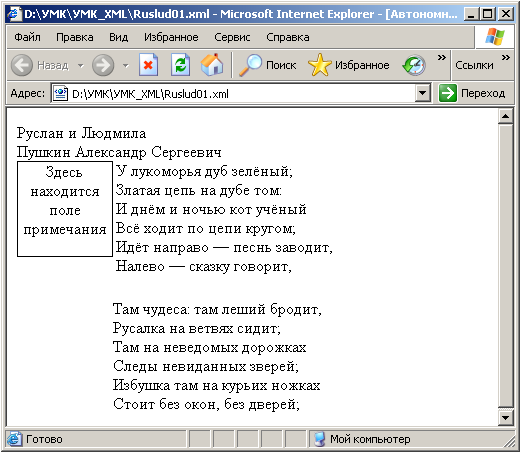Click author line 'Пушкин Александр Сергеевич'
This screenshot has height=453, width=521.
coord(119,152)
